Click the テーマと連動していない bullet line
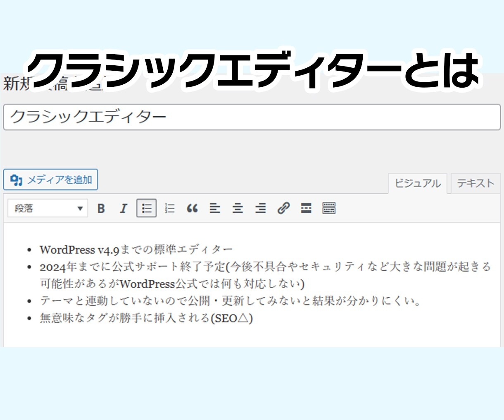504x420 pixels. pyautogui.click(x=231, y=301)
